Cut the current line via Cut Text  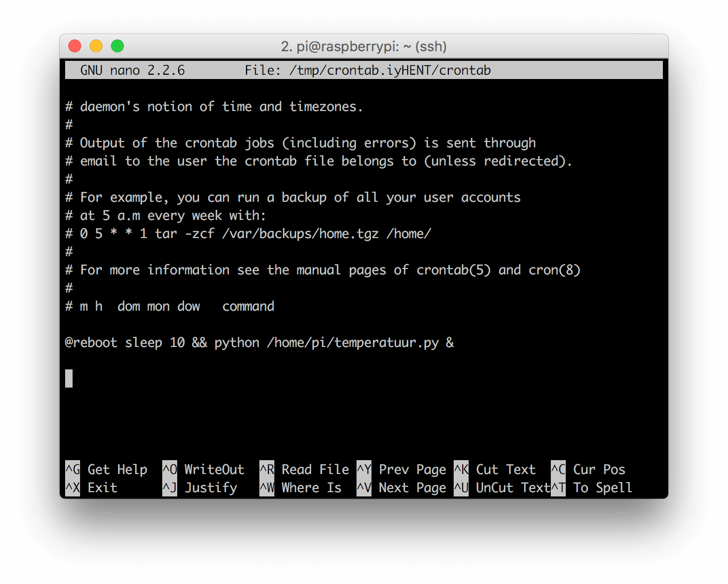[505, 469]
